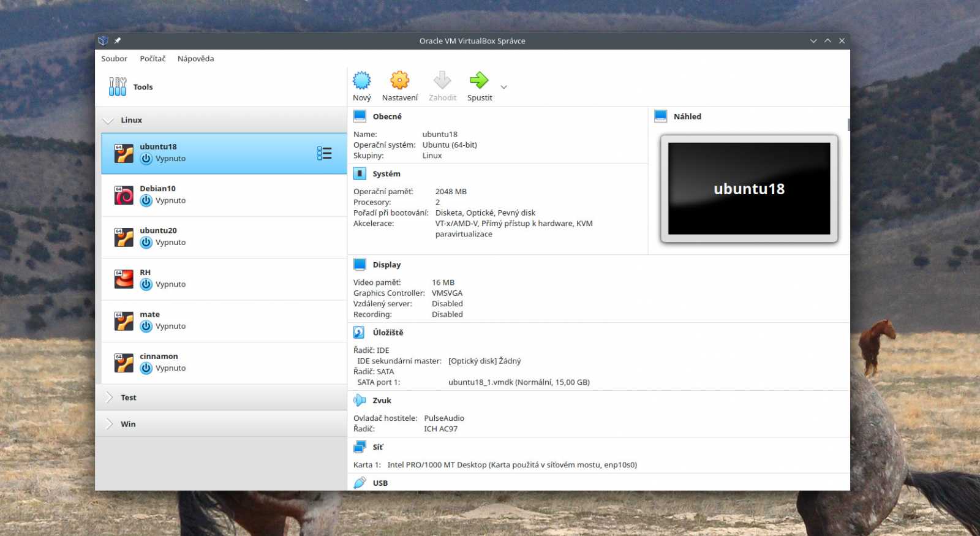Click power state icon under Debian10

tap(146, 200)
